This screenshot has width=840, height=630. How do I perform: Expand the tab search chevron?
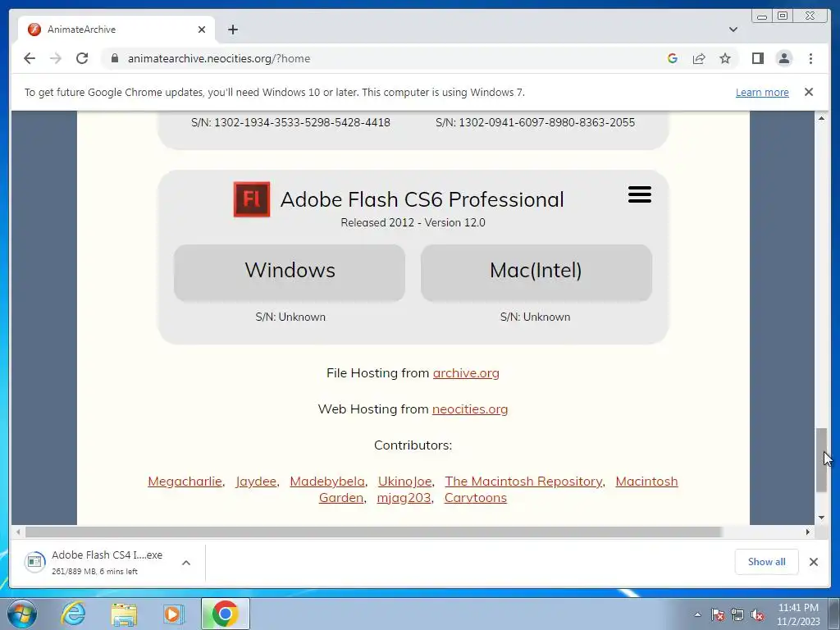pos(733,30)
